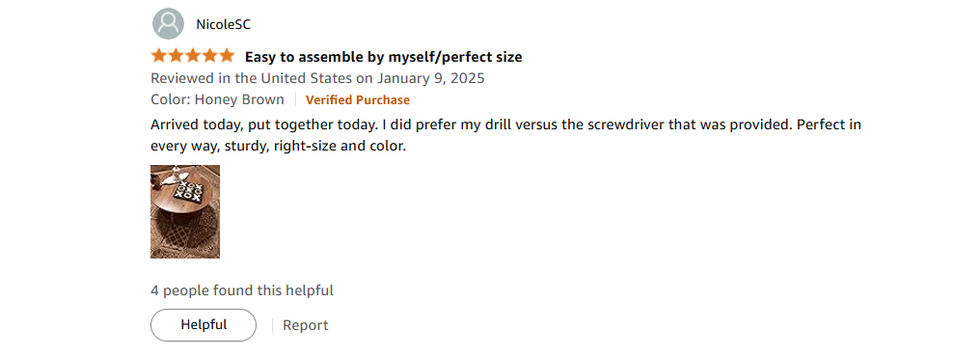Click the January 9, 2025 date text

coord(429,79)
